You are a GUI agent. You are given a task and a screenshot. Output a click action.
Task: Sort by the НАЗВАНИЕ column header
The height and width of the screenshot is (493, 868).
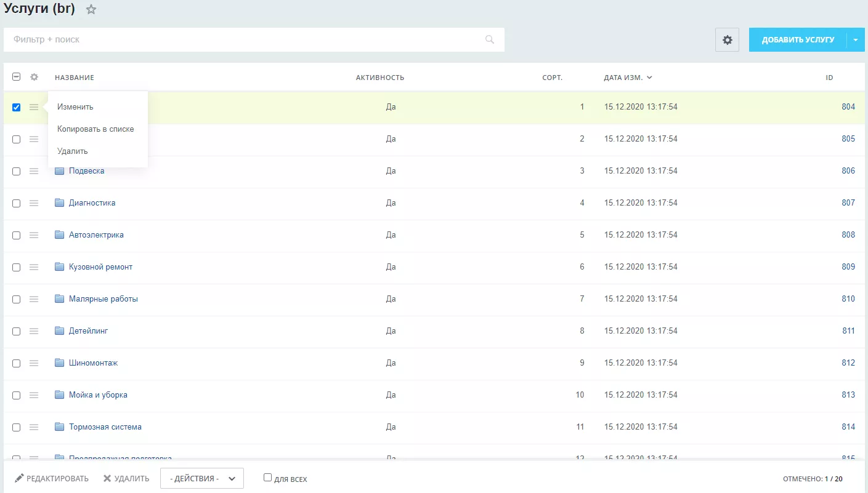[75, 78]
